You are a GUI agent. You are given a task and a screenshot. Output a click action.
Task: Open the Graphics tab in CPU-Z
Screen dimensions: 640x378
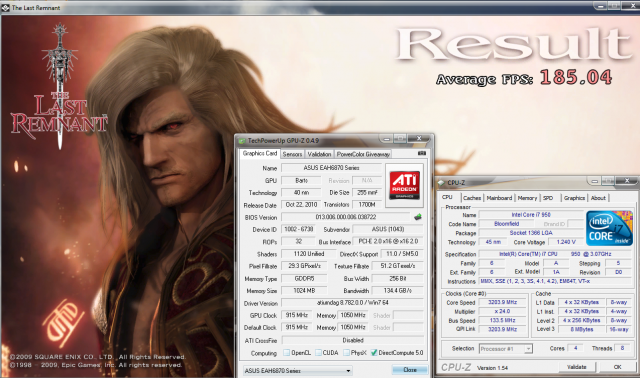pyautogui.click(x=574, y=198)
